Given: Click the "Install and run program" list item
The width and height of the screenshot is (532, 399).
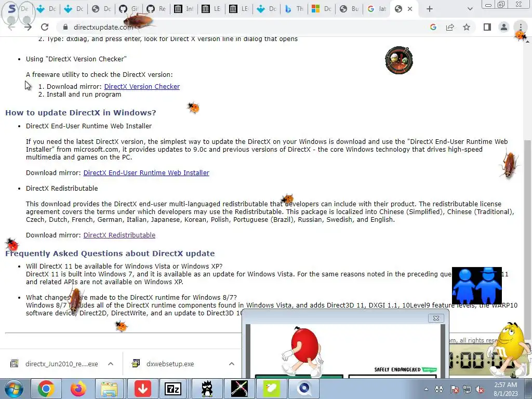Looking at the screenshot, I should [84, 95].
